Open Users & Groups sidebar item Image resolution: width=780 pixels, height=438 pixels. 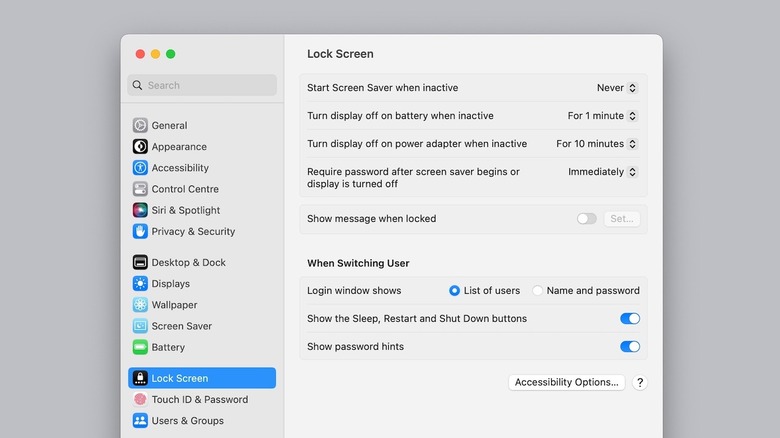click(x=187, y=421)
